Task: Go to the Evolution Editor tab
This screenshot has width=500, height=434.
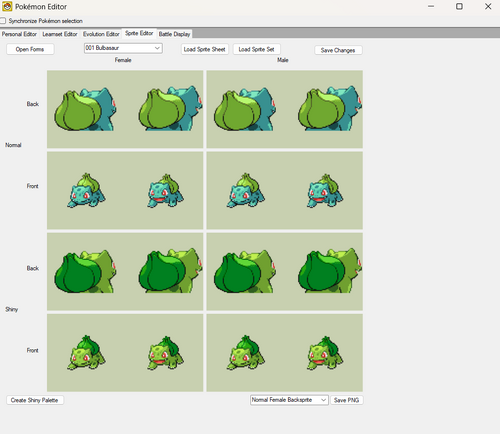Action: click(101, 34)
